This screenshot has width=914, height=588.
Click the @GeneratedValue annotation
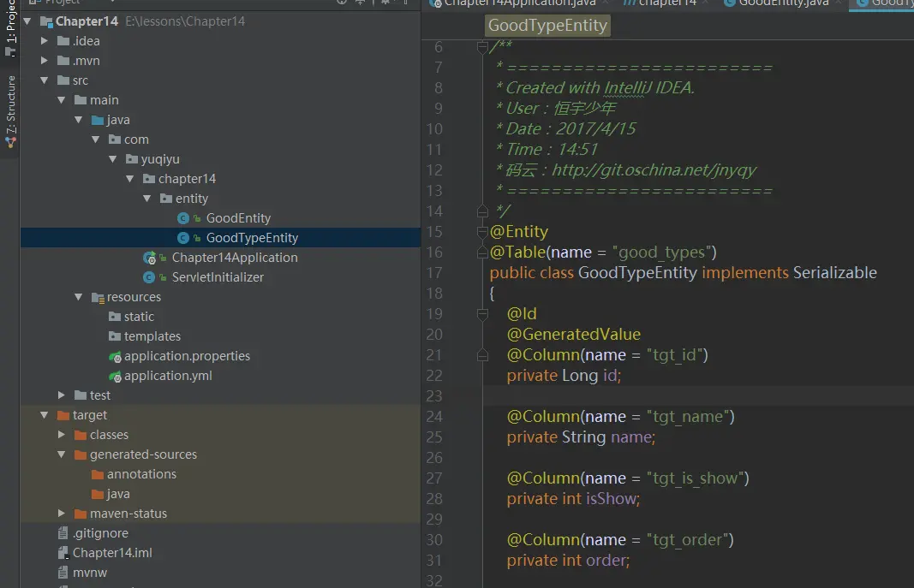[x=574, y=334]
